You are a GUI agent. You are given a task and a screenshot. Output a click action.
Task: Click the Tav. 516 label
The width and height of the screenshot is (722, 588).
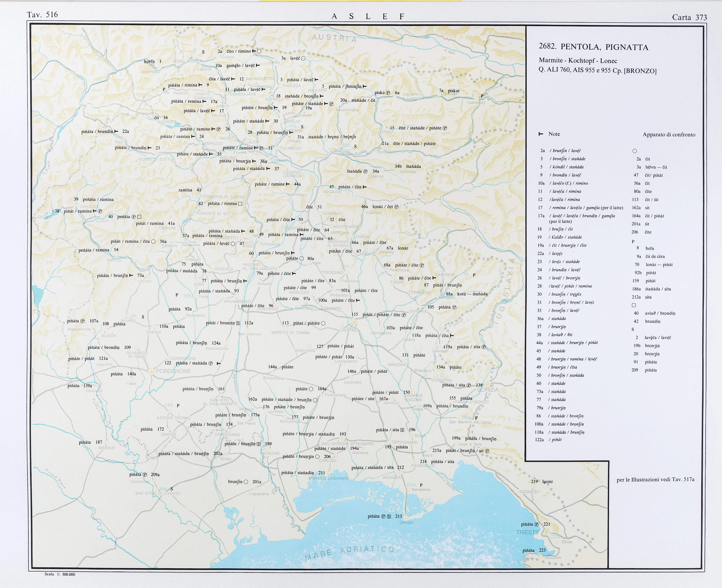click(x=42, y=15)
